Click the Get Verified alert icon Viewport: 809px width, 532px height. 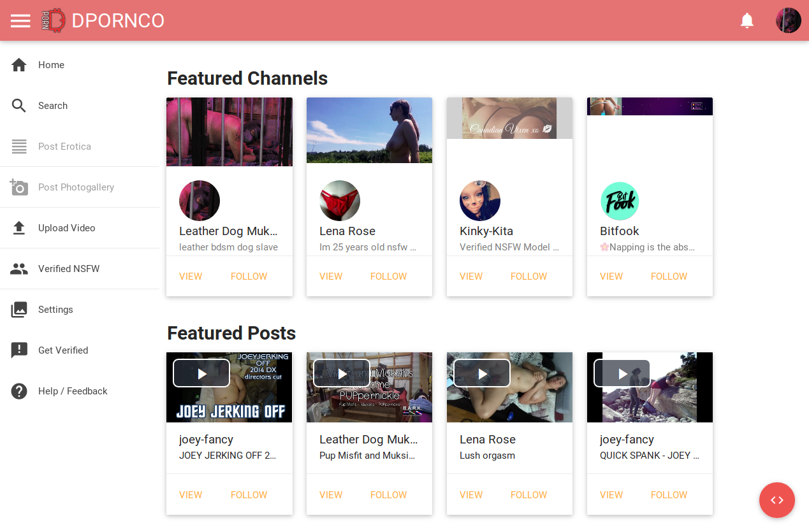tap(19, 350)
